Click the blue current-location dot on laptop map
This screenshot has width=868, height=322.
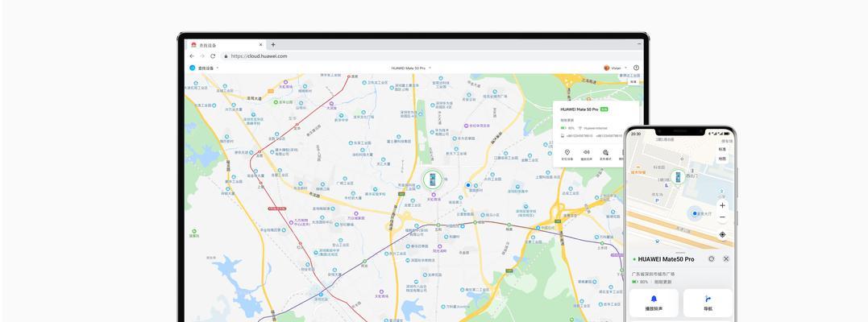(468, 185)
